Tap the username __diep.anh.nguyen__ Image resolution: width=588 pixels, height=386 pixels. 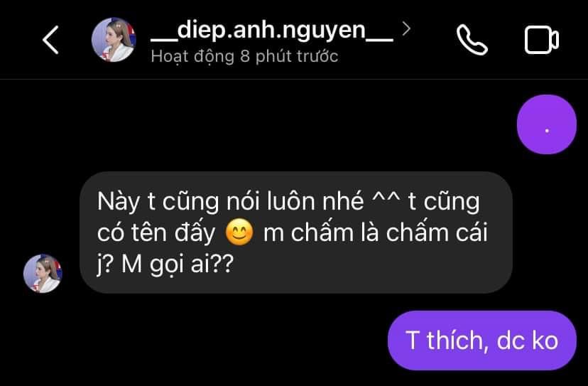click(x=272, y=30)
